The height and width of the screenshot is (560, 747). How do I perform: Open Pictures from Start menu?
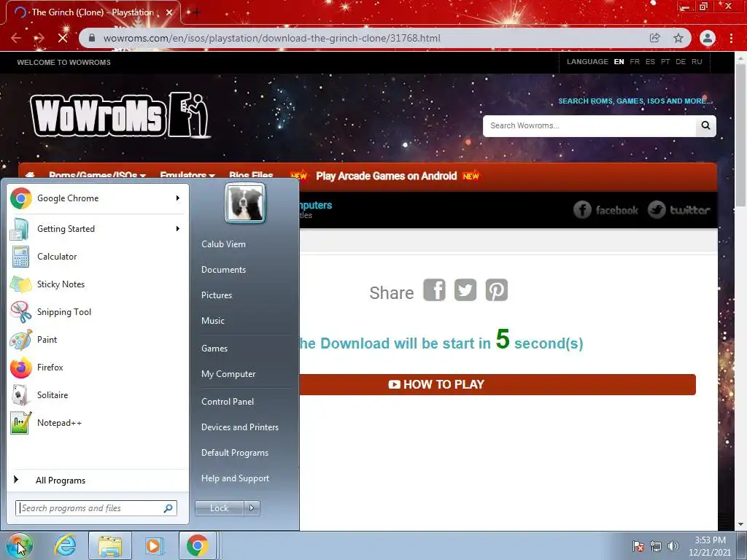point(216,295)
